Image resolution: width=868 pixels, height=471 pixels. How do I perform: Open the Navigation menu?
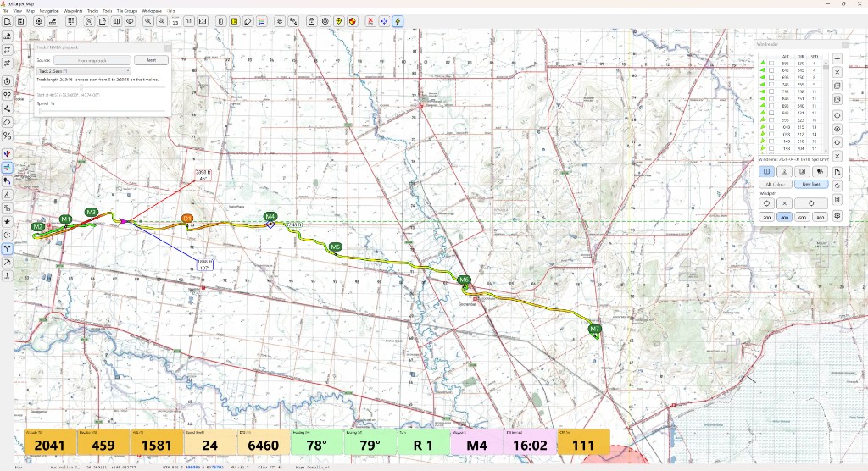pos(48,10)
